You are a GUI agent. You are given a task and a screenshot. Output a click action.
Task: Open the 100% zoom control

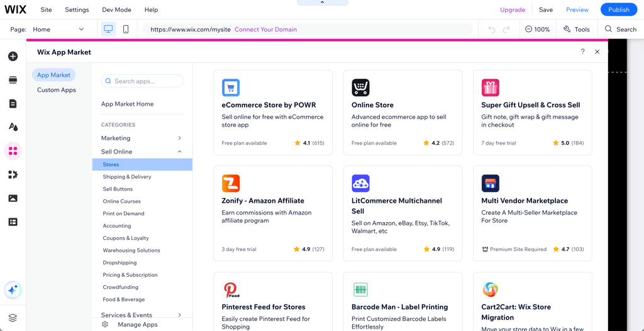[538, 30]
